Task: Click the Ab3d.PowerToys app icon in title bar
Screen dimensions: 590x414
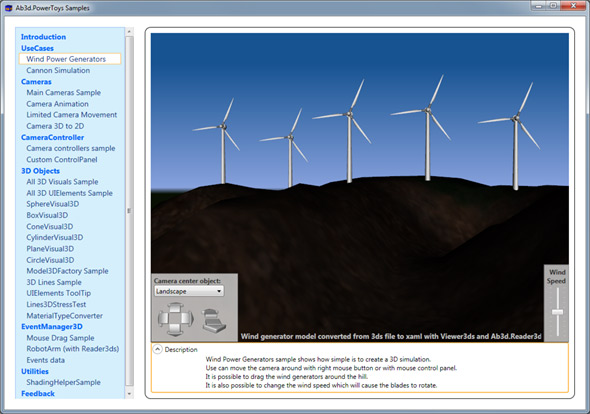Action: pos(9,8)
